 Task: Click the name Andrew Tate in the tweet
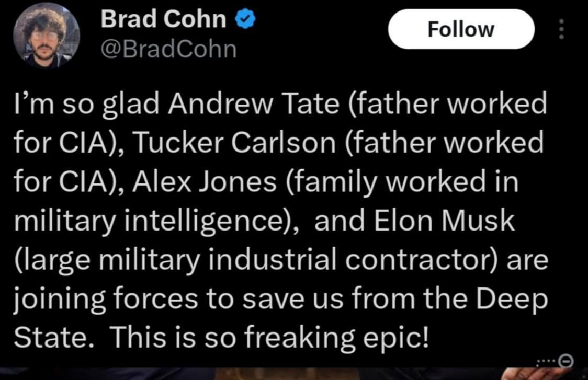click(254, 104)
